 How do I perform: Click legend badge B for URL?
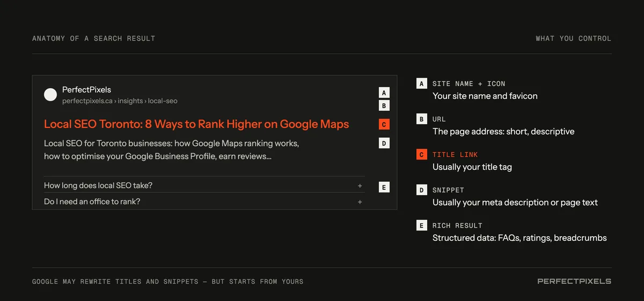pos(422,119)
